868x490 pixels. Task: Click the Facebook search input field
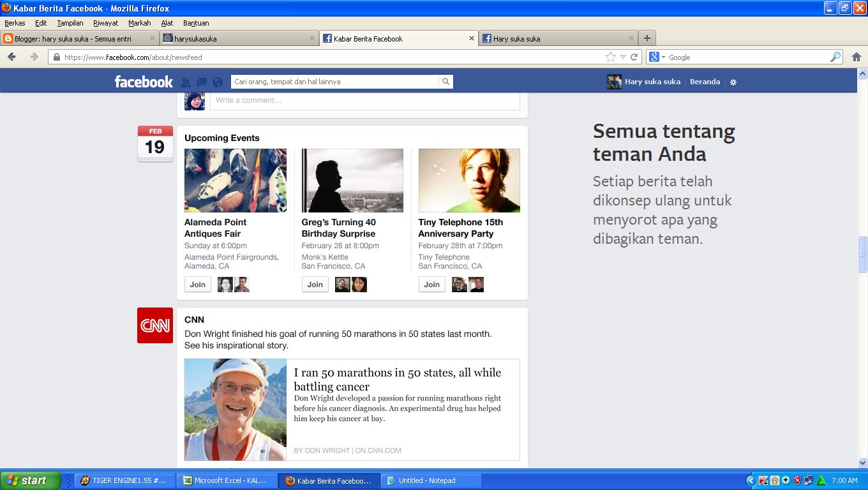[334, 82]
